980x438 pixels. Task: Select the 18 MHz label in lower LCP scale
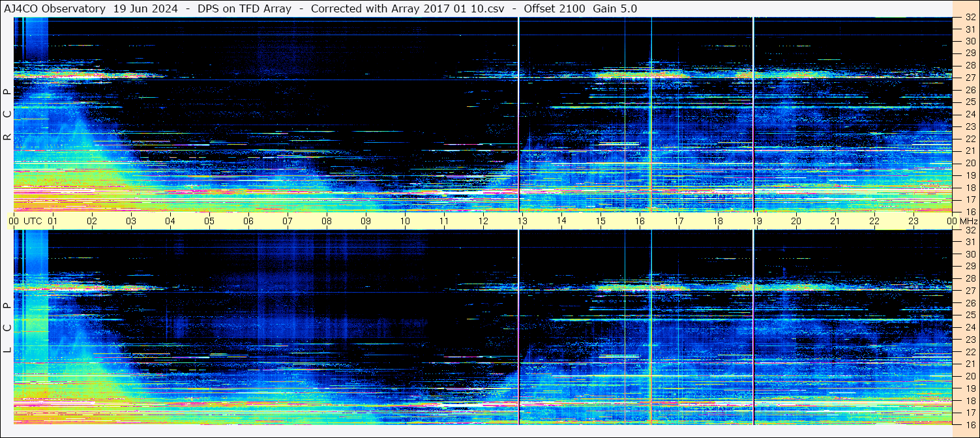point(970,401)
